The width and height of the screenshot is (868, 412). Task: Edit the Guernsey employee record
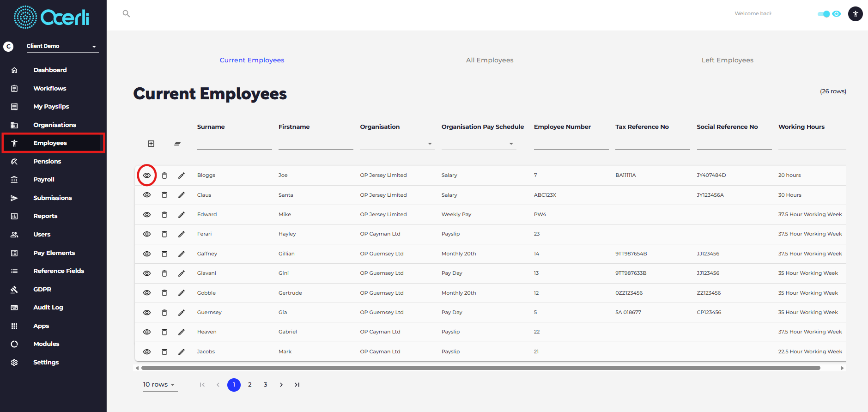tap(182, 313)
